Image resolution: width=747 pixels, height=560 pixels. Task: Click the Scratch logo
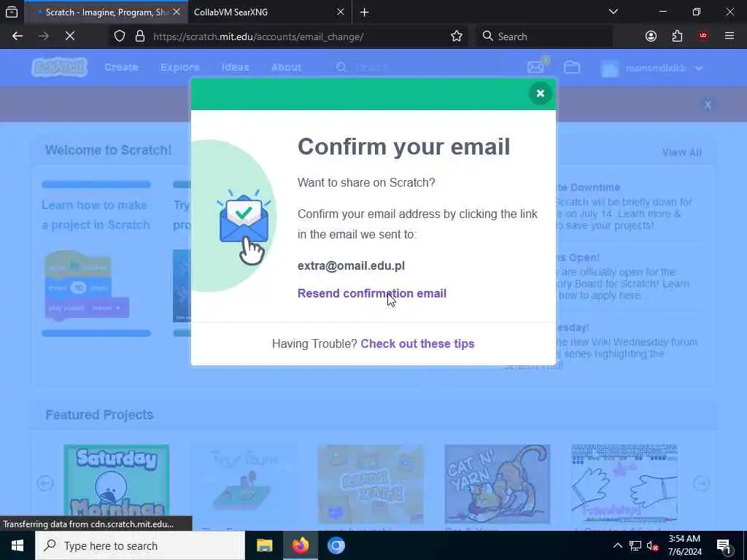pyautogui.click(x=60, y=67)
